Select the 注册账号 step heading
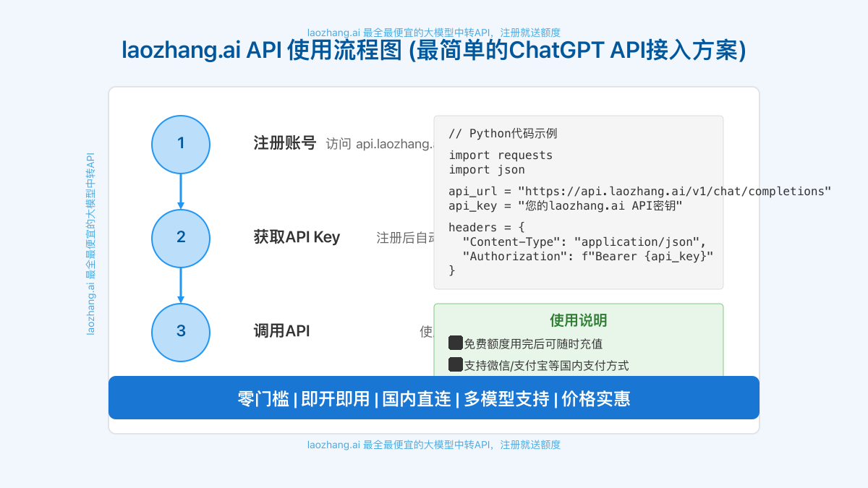 point(285,143)
